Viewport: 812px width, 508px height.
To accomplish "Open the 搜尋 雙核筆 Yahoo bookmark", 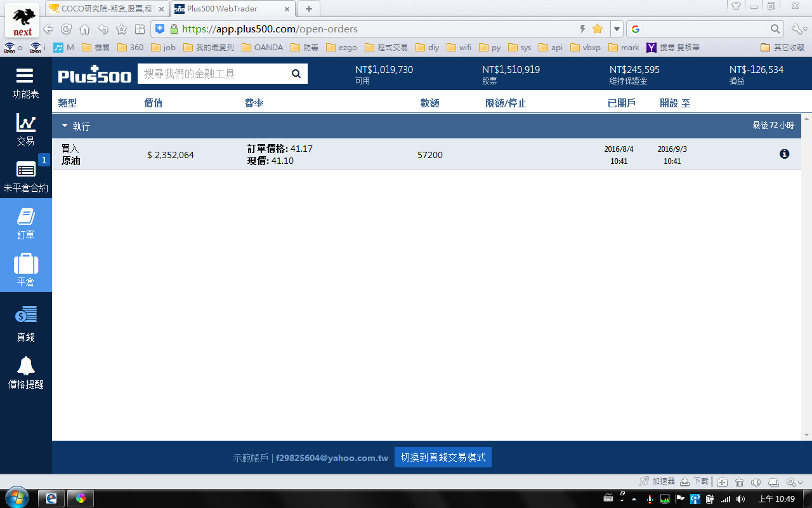I will point(673,48).
